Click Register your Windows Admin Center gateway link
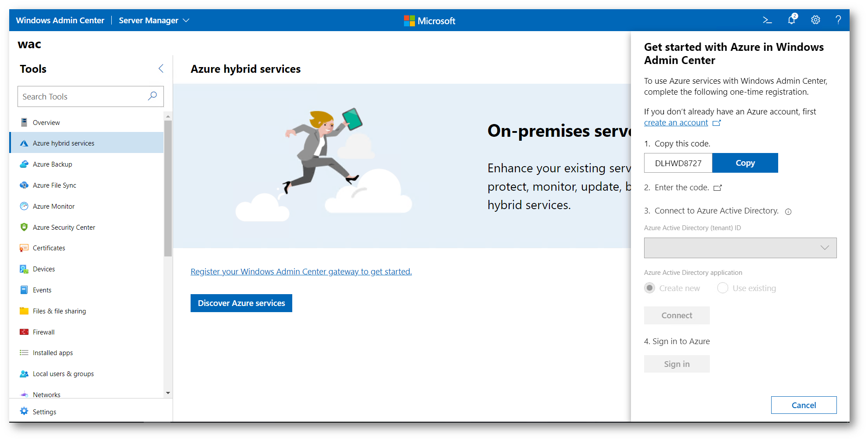Image resolution: width=868 pixels, height=441 pixels. coord(301,271)
